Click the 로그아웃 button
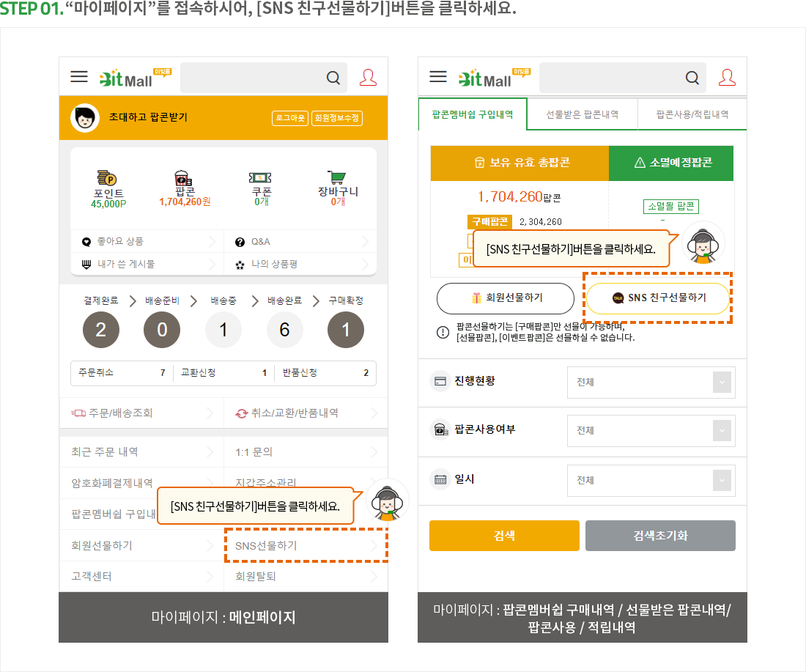806x672 pixels. (x=289, y=118)
